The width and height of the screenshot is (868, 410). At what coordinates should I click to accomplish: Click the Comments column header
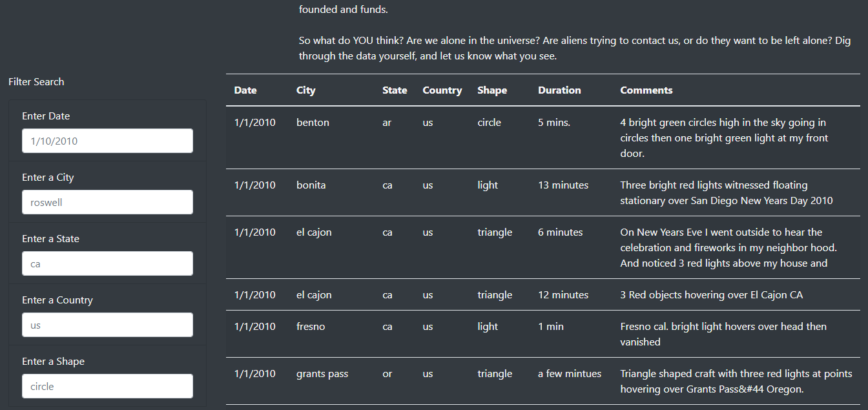[x=646, y=90]
